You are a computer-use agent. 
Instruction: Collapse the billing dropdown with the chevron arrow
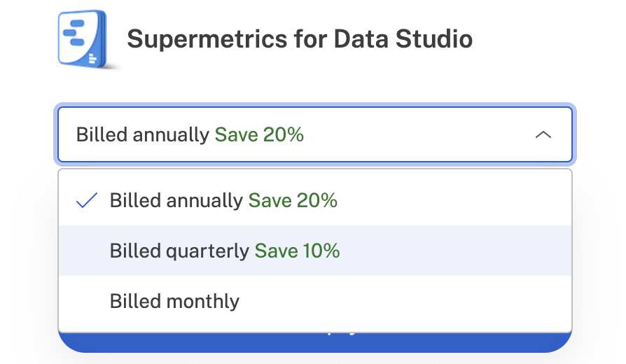tap(543, 134)
